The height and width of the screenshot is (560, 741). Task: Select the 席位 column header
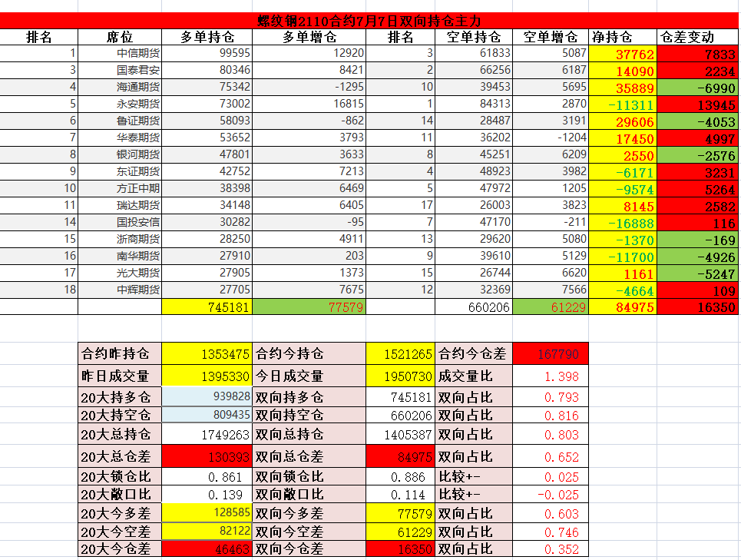click(120, 37)
